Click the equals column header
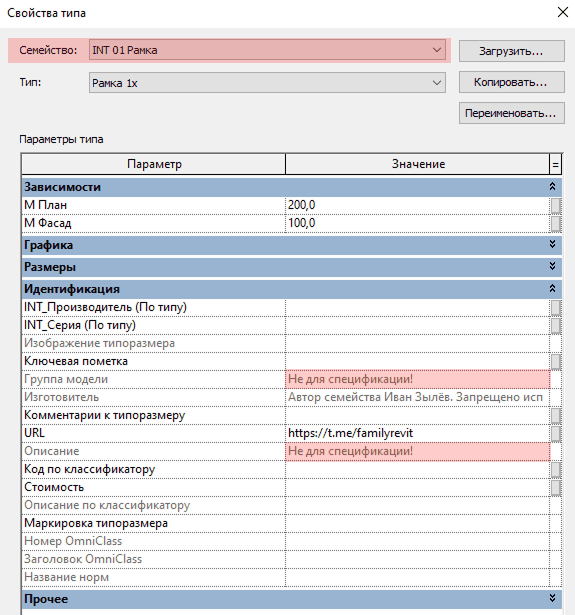Screen dimensions: 575x615 click(555, 164)
